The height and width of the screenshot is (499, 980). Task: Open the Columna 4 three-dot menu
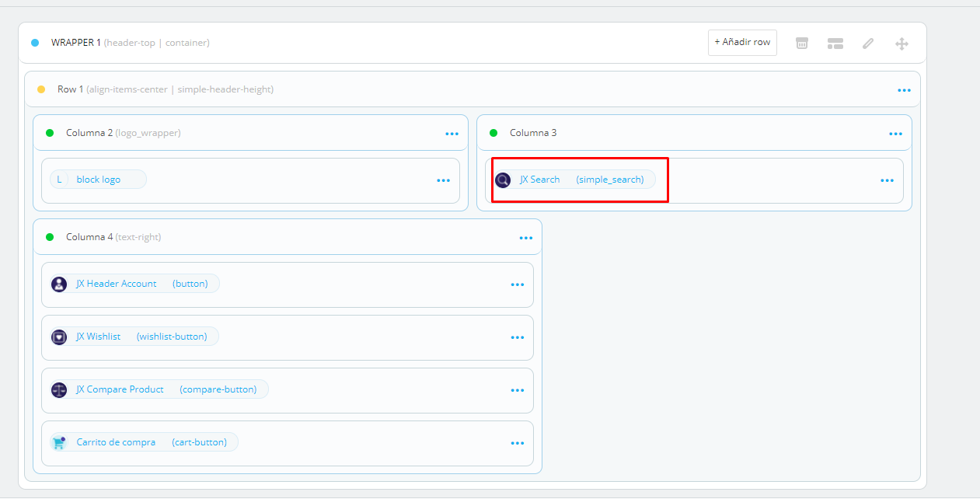click(x=525, y=238)
